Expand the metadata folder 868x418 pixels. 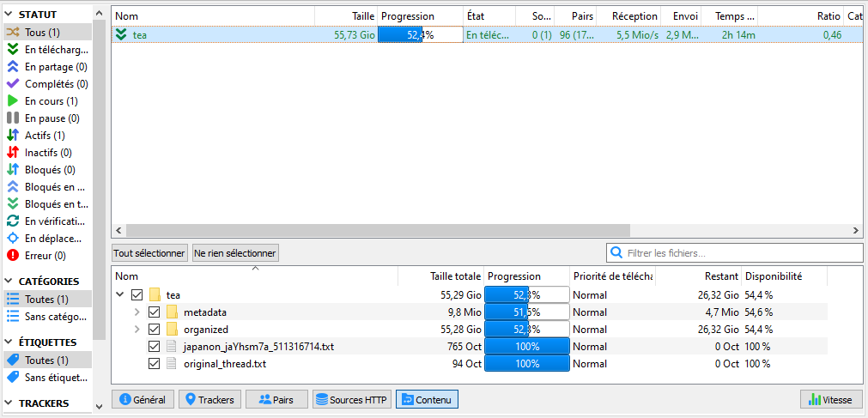(137, 312)
